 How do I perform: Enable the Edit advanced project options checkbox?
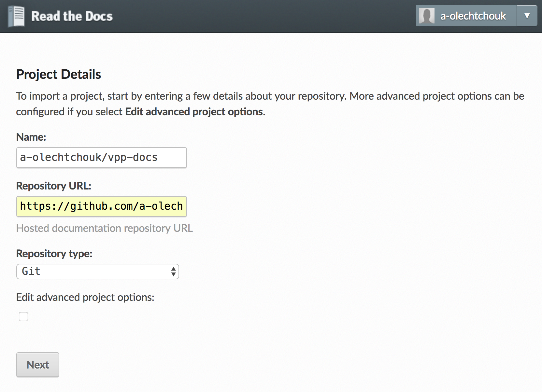tap(23, 316)
